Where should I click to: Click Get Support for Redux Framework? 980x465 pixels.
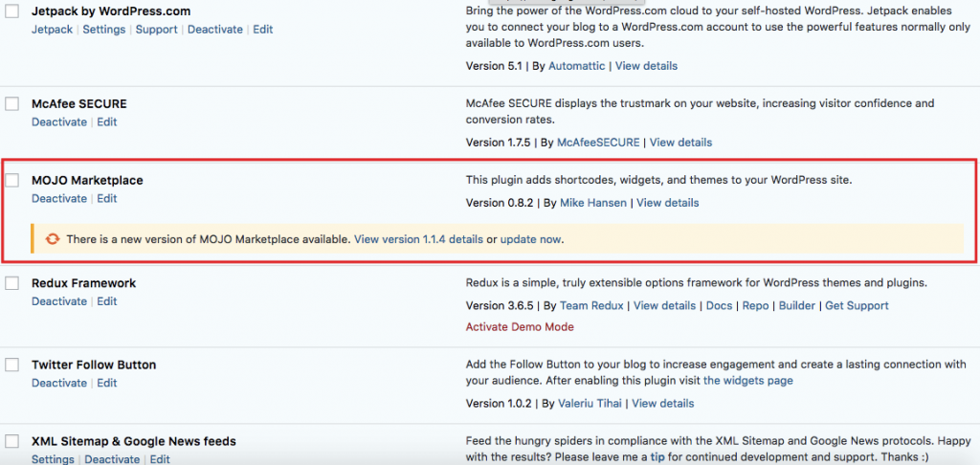(857, 305)
